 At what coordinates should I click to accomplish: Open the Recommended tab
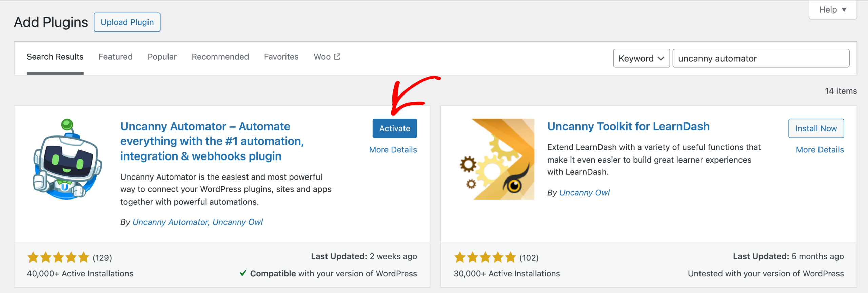pos(220,57)
